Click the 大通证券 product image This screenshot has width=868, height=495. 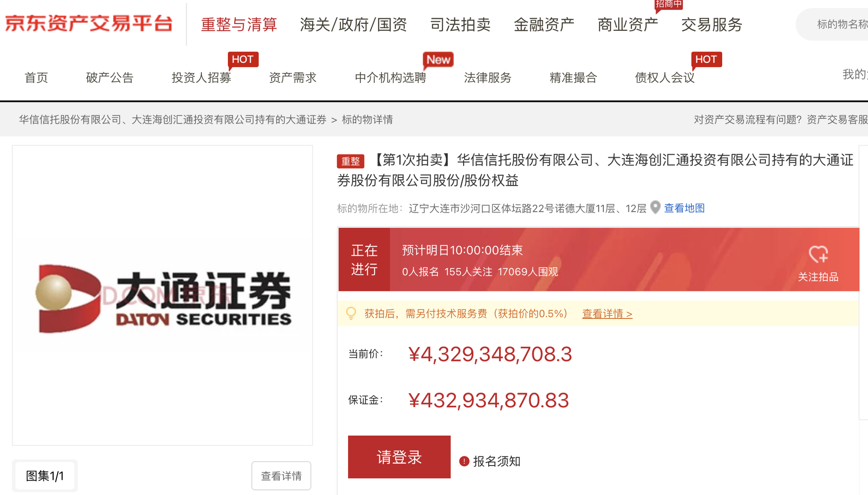pyautogui.click(x=162, y=295)
